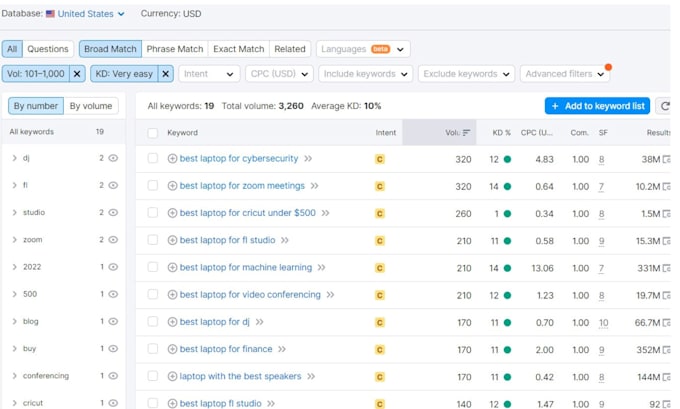Expand the blog keyword group
The width and height of the screenshot is (680, 409).
click(14, 321)
